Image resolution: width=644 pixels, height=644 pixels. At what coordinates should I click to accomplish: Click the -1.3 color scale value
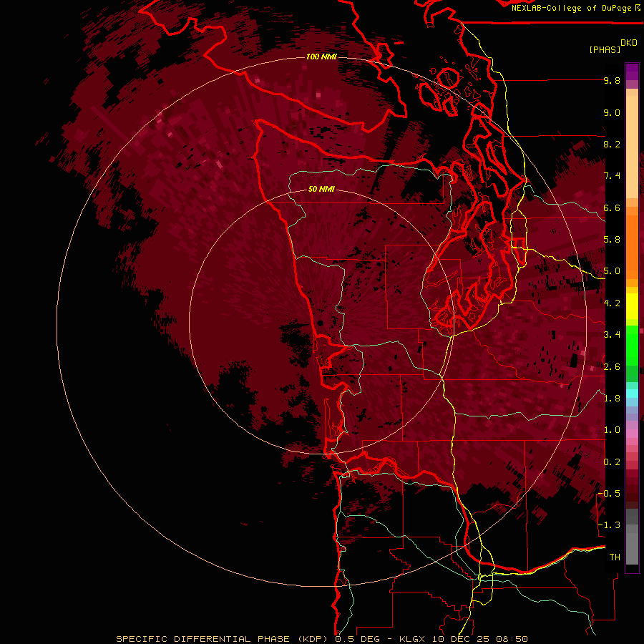click(610, 525)
